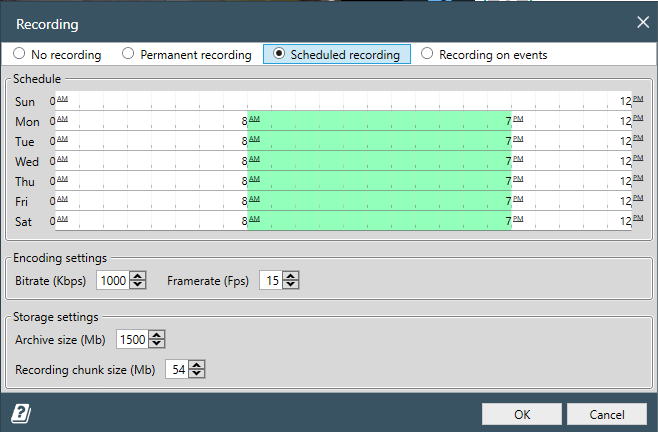Decrease Recording chunk size with down arrow

pos(197,374)
